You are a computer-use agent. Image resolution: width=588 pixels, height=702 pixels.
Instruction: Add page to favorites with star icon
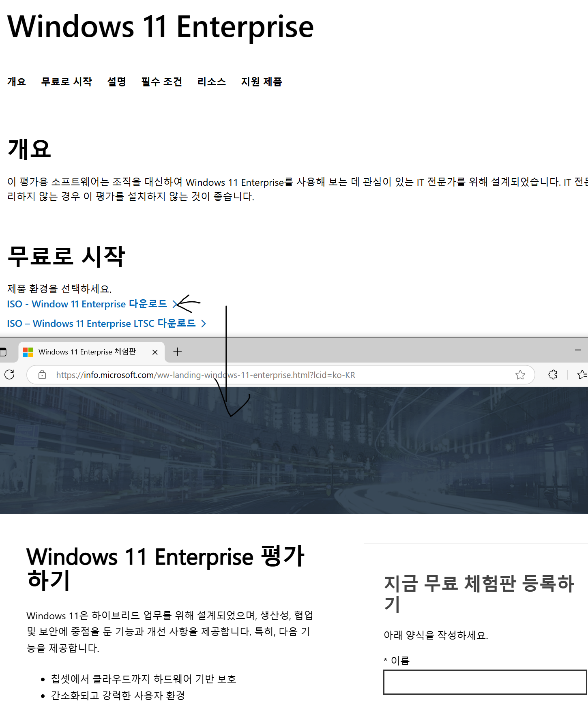coord(520,375)
